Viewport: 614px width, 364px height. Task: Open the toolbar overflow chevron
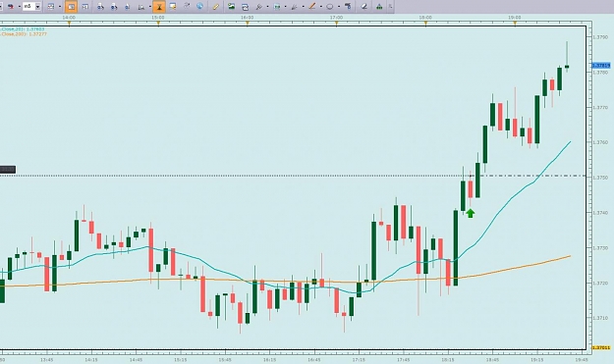pyautogui.click(x=390, y=6)
